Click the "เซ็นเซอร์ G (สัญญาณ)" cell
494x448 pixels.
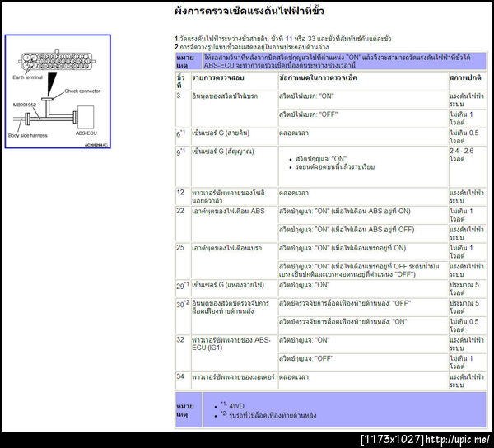(x=234, y=166)
